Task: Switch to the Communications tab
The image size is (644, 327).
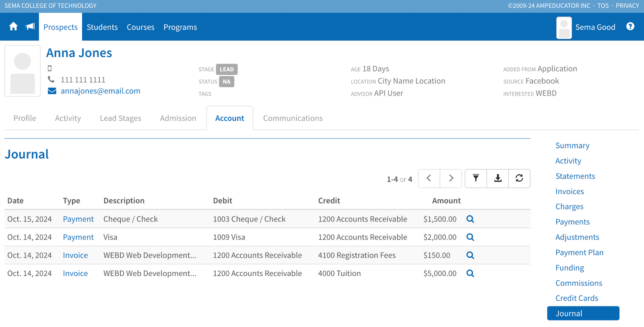Action: 293,118
